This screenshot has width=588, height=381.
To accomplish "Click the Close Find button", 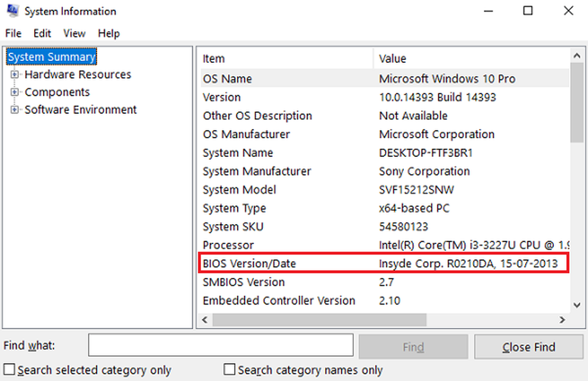I will [x=529, y=347].
